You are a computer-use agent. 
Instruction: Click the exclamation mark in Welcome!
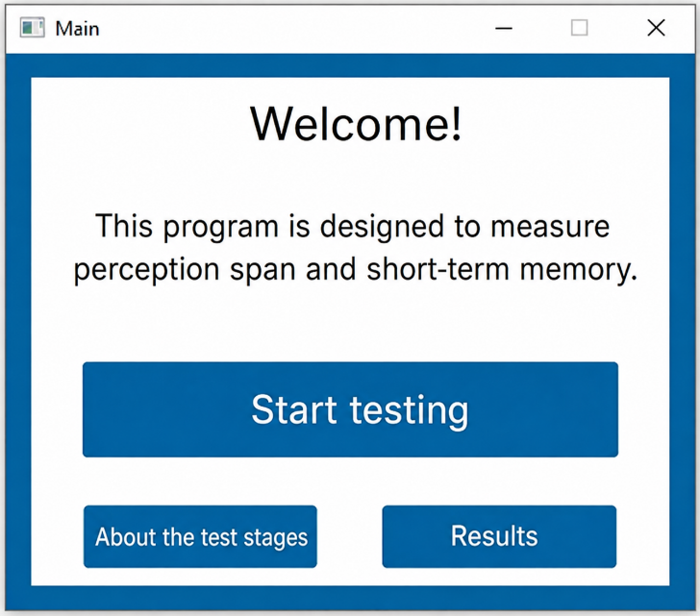tap(456, 124)
